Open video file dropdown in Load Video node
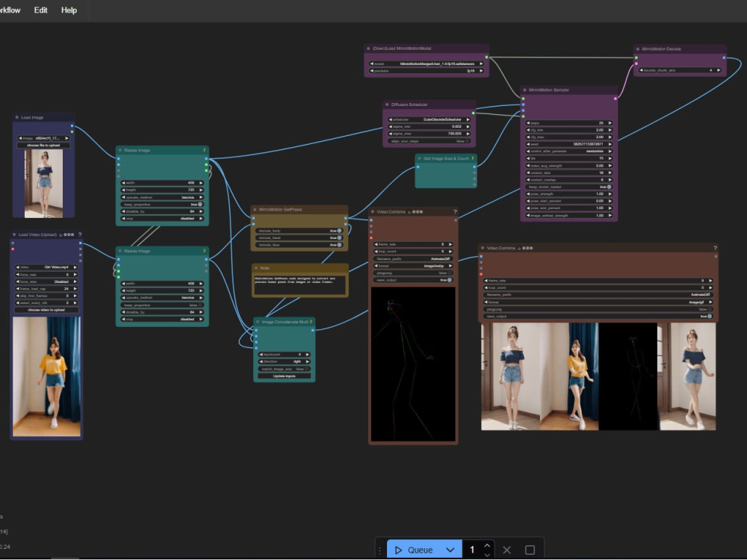The height and width of the screenshot is (560, 747). coord(46,267)
